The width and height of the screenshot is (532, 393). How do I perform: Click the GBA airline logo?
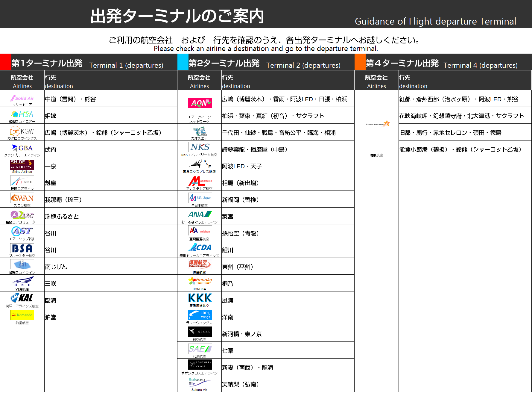click(x=22, y=148)
